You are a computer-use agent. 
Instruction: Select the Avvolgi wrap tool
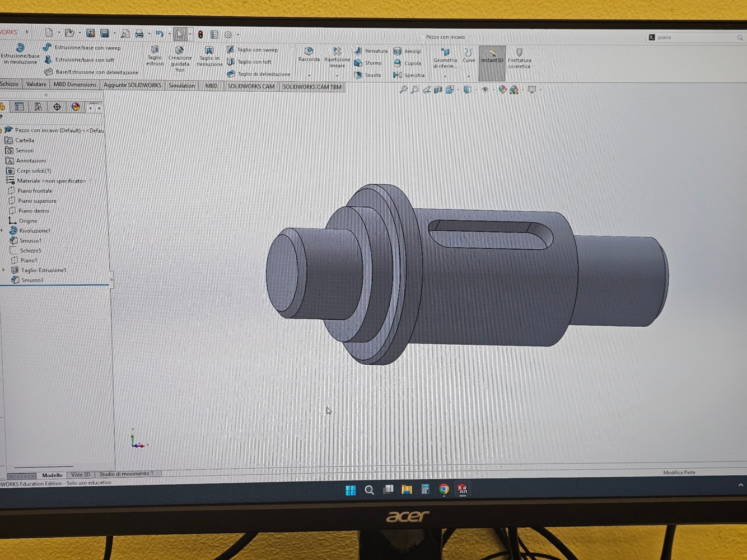407,52
